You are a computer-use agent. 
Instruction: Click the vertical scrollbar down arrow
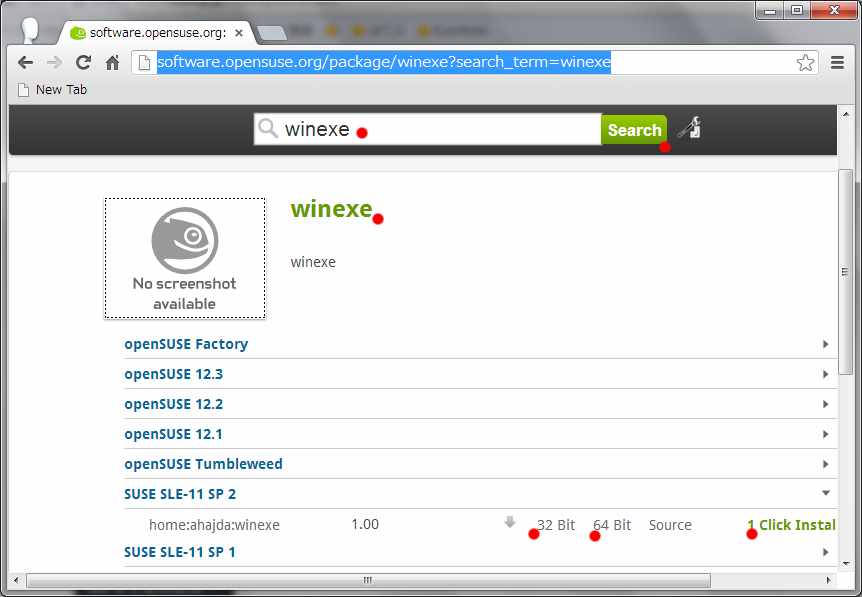point(846,563)
